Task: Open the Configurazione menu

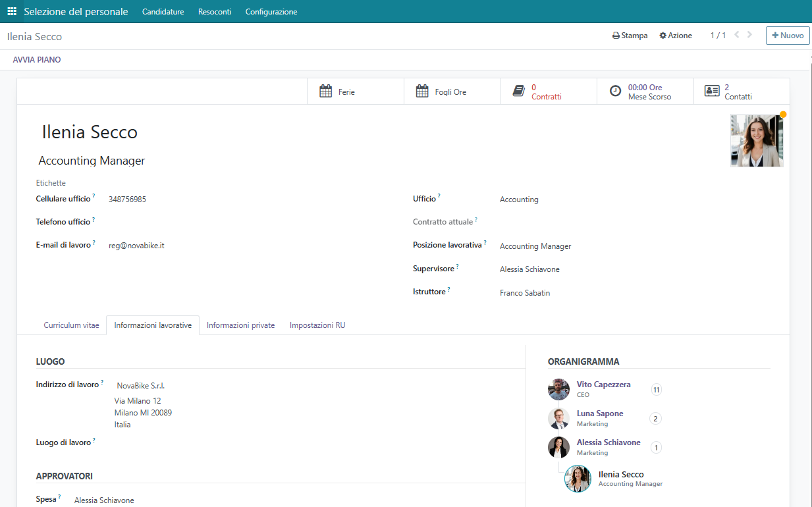Action: pyautogui.click(x=271, y=12)
